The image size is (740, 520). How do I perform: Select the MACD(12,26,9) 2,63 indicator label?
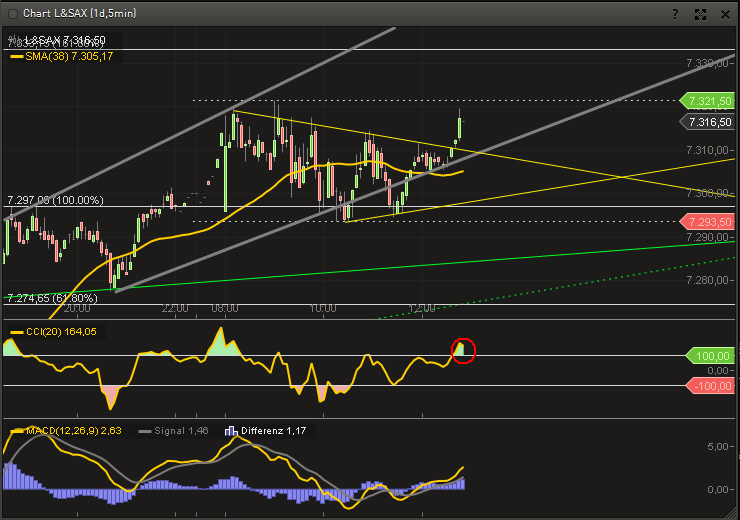click(x=74, y=430)
